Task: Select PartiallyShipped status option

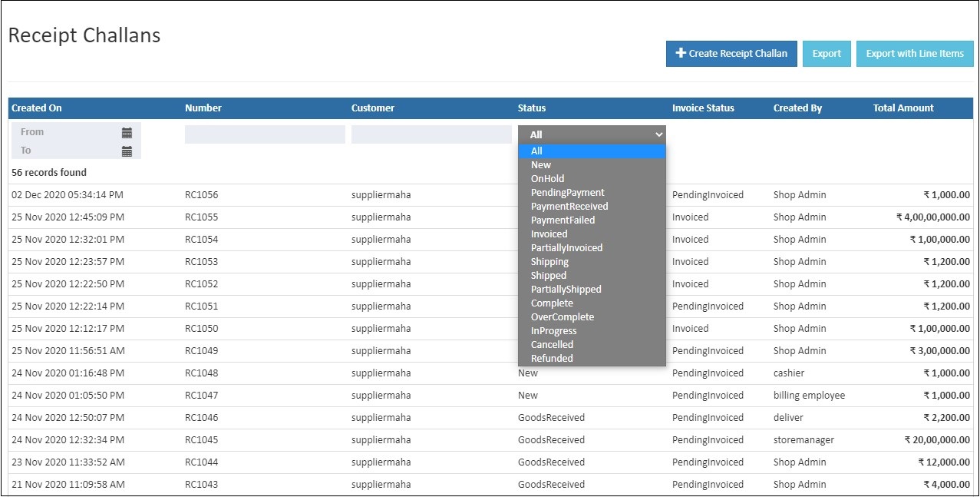Action: click(x=592, y=290)
